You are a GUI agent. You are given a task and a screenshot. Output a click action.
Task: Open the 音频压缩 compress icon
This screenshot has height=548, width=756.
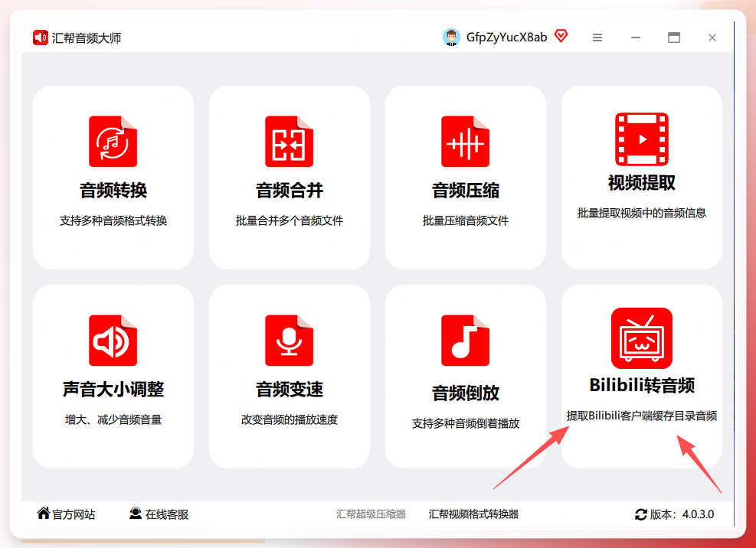pos(465,142)
